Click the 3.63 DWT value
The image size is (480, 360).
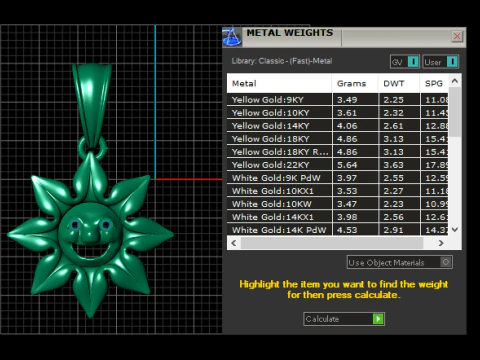pyautogui.click(x=393, y=165)
